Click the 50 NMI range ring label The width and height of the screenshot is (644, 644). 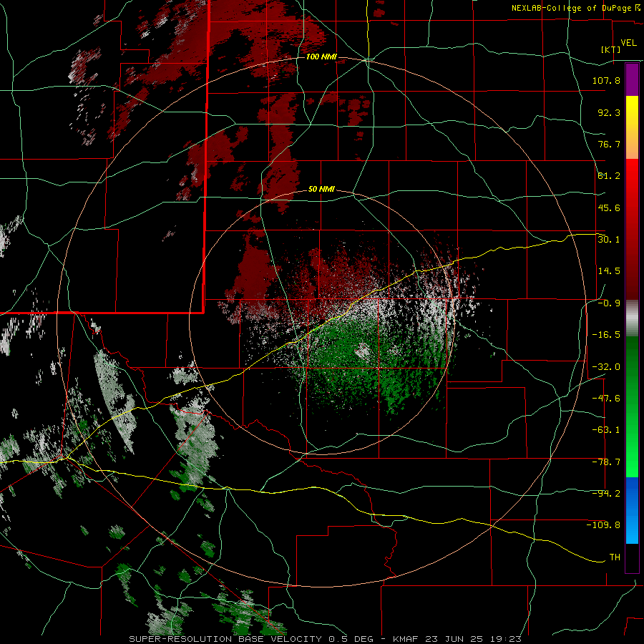pos(321,189)
